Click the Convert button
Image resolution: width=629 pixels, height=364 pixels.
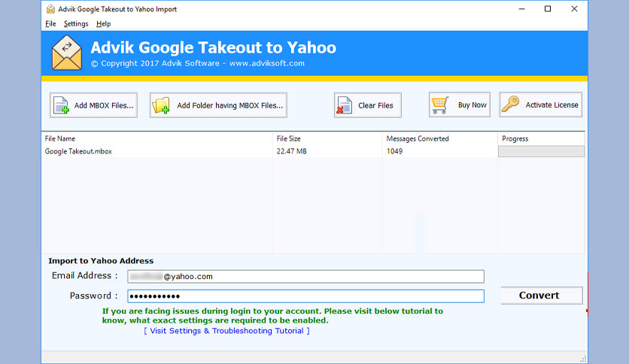[x=542, y=296]
